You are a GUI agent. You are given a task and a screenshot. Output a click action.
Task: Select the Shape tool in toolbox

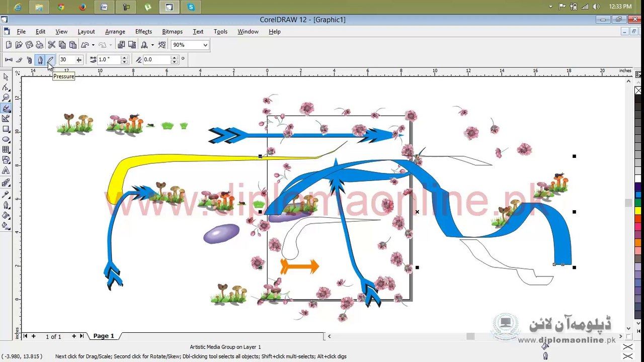click(x=6, y=87)
